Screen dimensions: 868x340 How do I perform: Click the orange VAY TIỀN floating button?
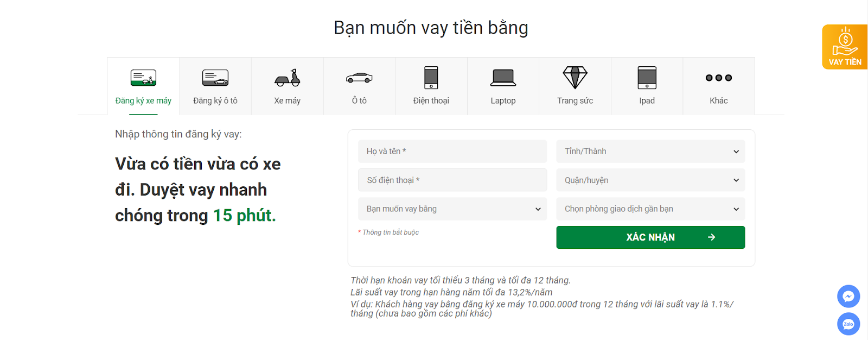point(845,47)
